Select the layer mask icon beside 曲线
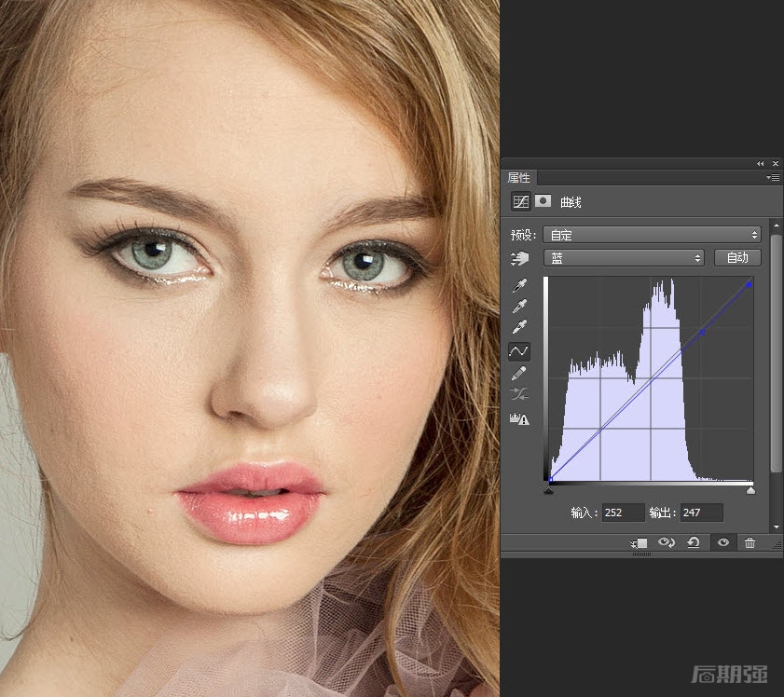The height and width of the screenshot is (697, 784). 543,201
